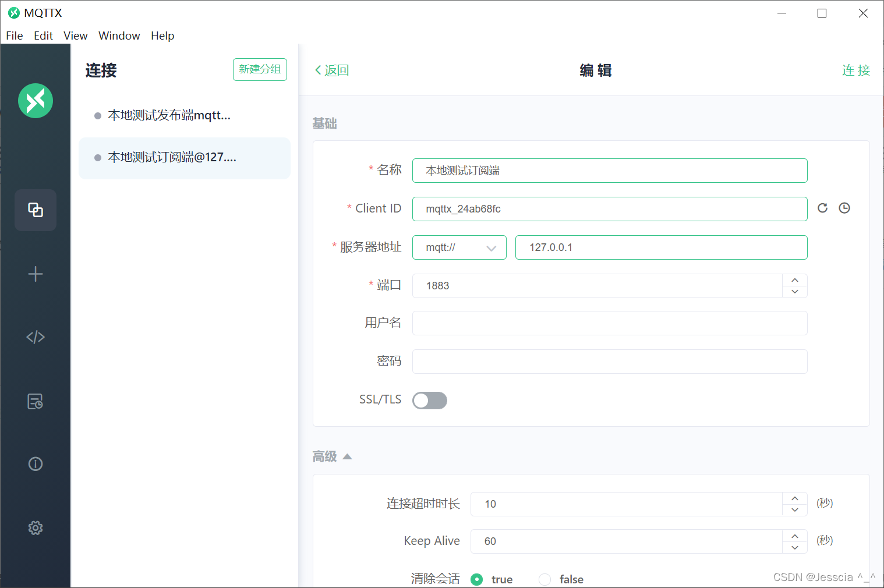Image resolution: width=884 pixels, height=588 pixels.
Task: Open the File menu
Action: tap(15, 36)
